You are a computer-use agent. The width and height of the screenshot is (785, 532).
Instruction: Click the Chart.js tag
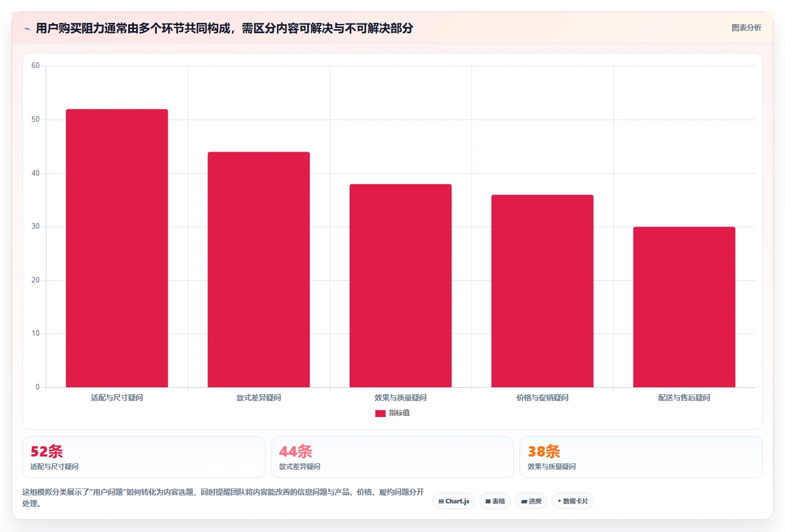coord(454,501)
